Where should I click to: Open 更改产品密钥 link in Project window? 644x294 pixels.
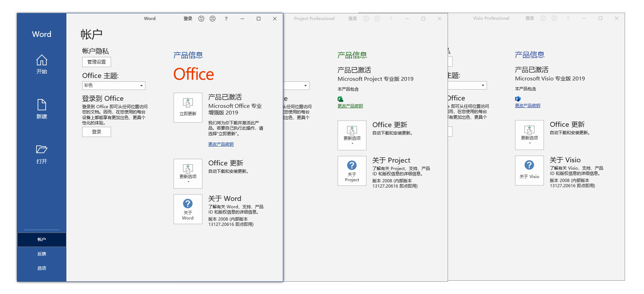(350, 106)
